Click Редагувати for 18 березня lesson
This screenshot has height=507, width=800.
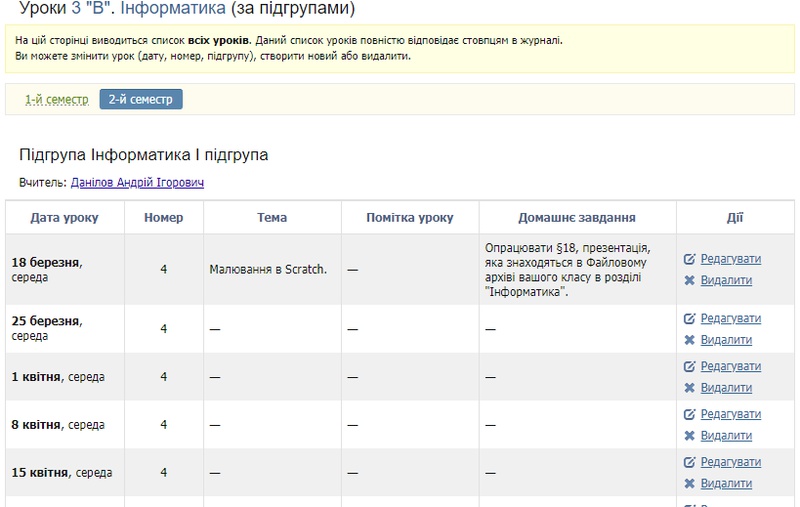[x=731, y=259]
